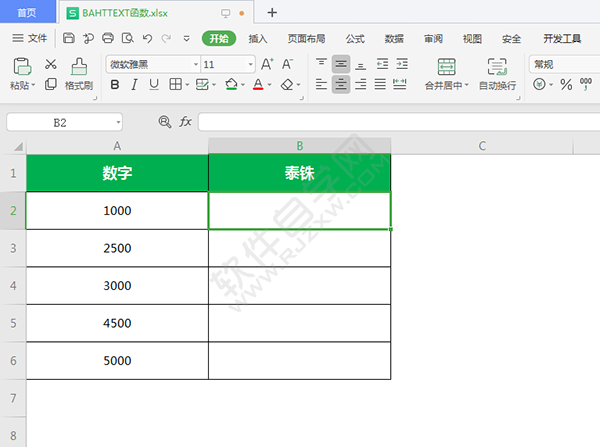The image size is (600, 447).
Task: Click the erase/clear format icon
Action: click(287, 85)
